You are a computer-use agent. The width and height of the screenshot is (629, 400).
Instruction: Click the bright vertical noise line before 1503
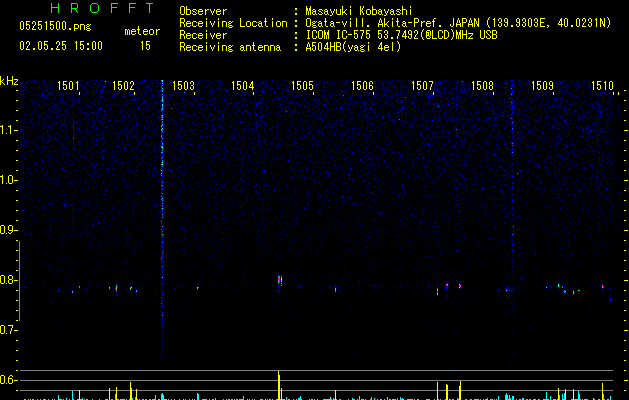point(162,221)
